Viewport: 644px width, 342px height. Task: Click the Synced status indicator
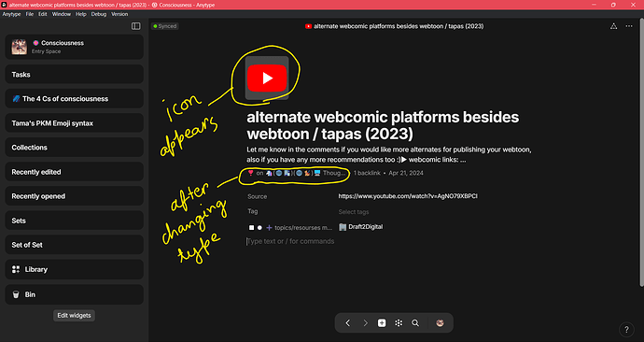click(x=164, y=26)
